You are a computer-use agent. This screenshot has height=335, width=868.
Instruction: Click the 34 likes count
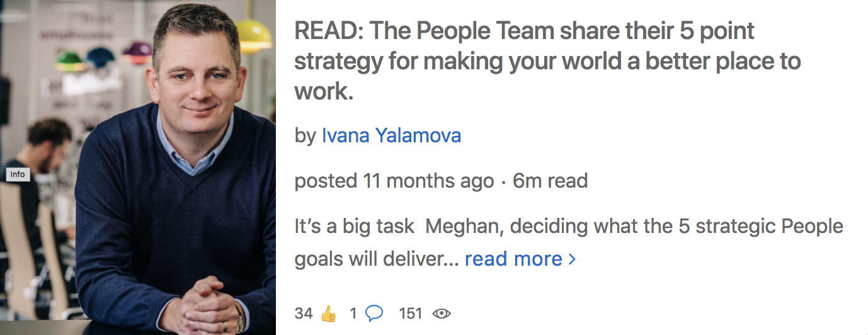pyautogui.click(x=304, y=313)
